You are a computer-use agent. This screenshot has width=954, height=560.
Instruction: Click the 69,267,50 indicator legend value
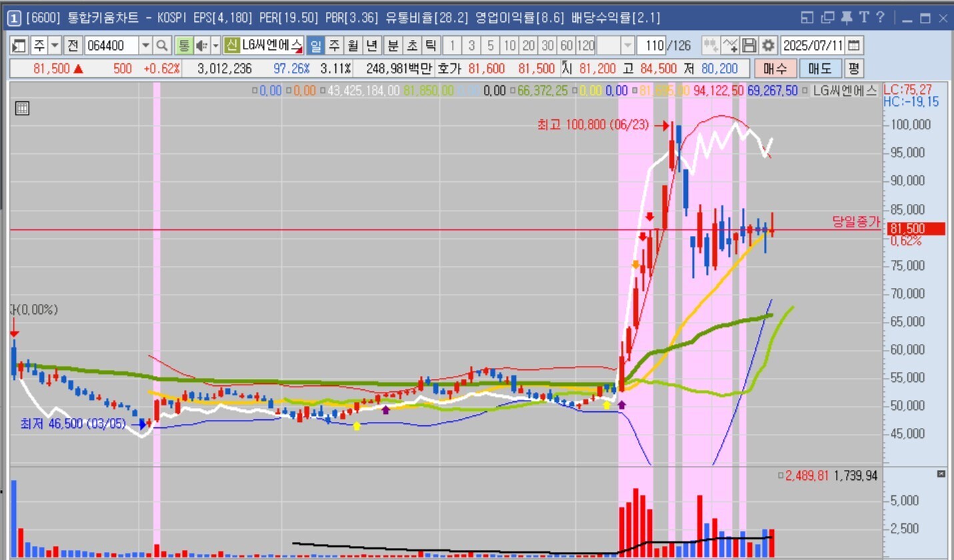pyautogui.click(x=773, y=91)
